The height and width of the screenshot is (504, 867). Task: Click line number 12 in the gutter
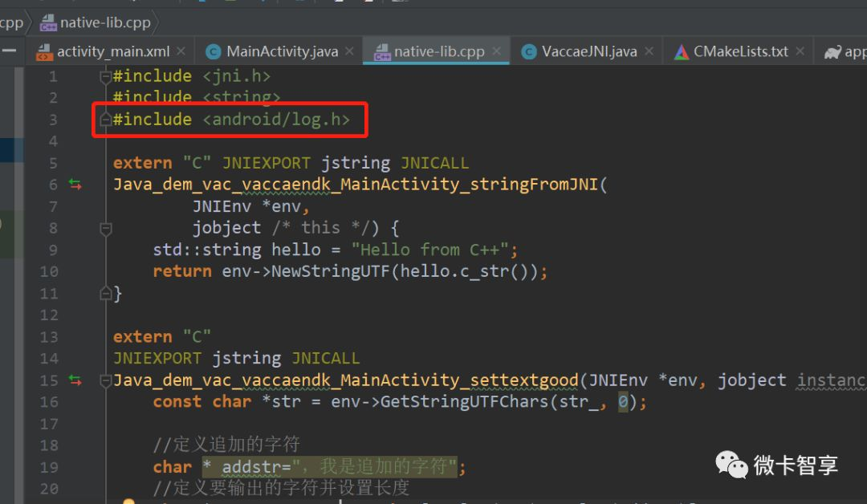tap(49, 315)
